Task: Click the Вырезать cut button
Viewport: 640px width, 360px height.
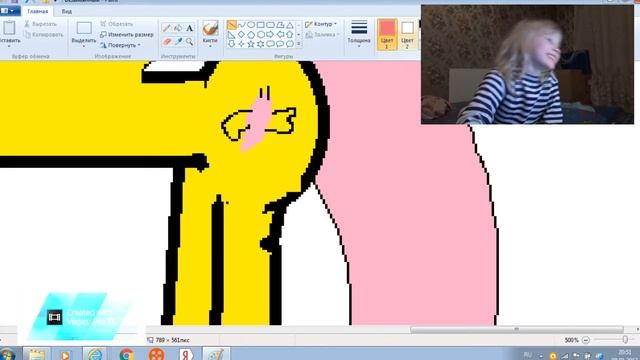Action: tap(40, 24)
